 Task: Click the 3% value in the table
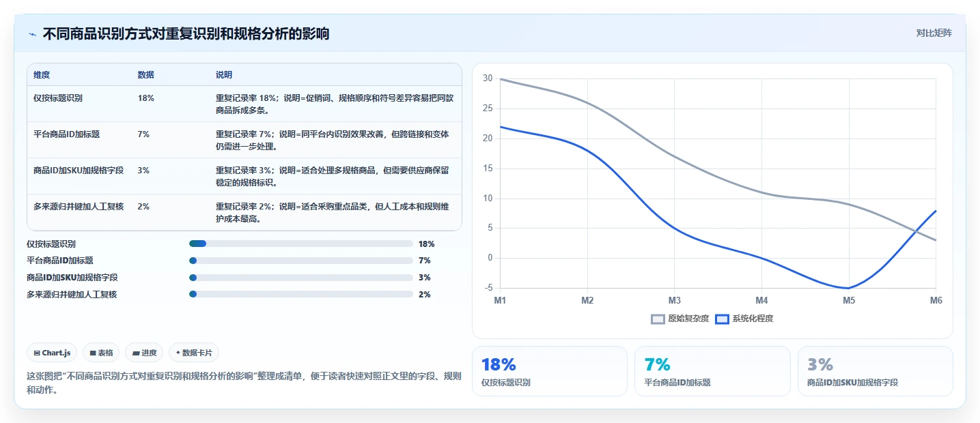pyautogui.click(x=143, y=171)
